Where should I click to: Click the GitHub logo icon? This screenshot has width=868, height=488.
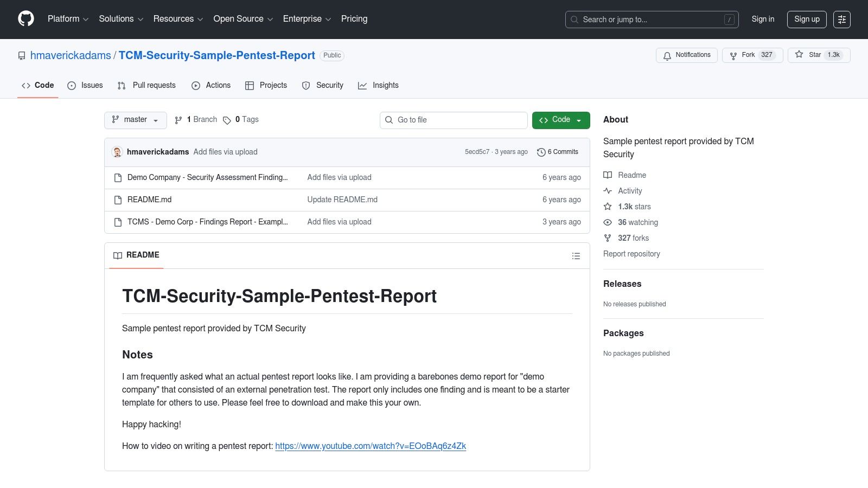tap(25, 18)
